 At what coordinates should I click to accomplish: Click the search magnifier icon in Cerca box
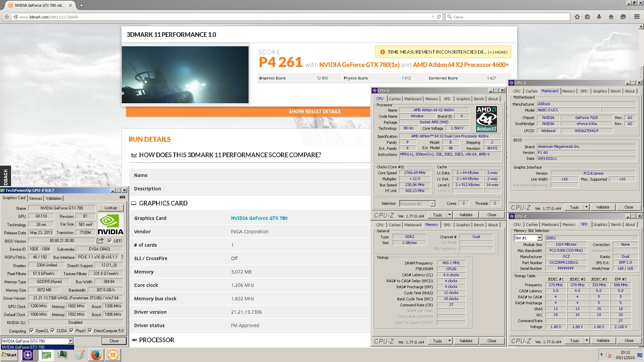(x=449, y=17)
